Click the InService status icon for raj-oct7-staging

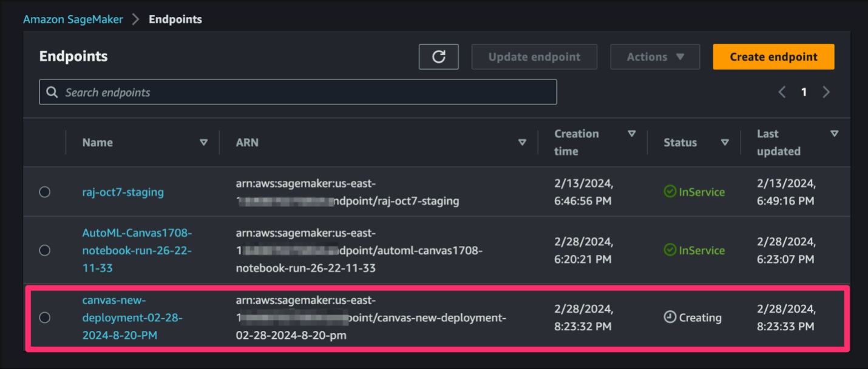[670, 192]
